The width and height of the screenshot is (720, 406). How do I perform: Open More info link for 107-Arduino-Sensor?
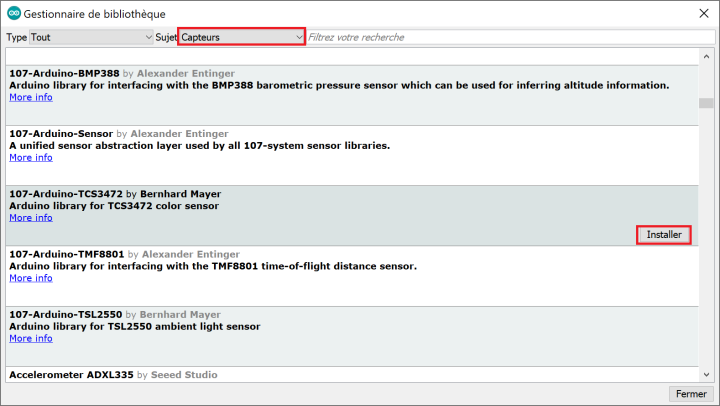(x=31, y=158)
